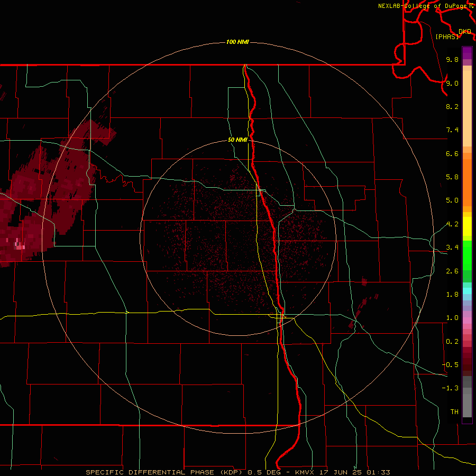Pick the yellow segment of the color bar
Viewport: 476px width, 476px height.
467,226
